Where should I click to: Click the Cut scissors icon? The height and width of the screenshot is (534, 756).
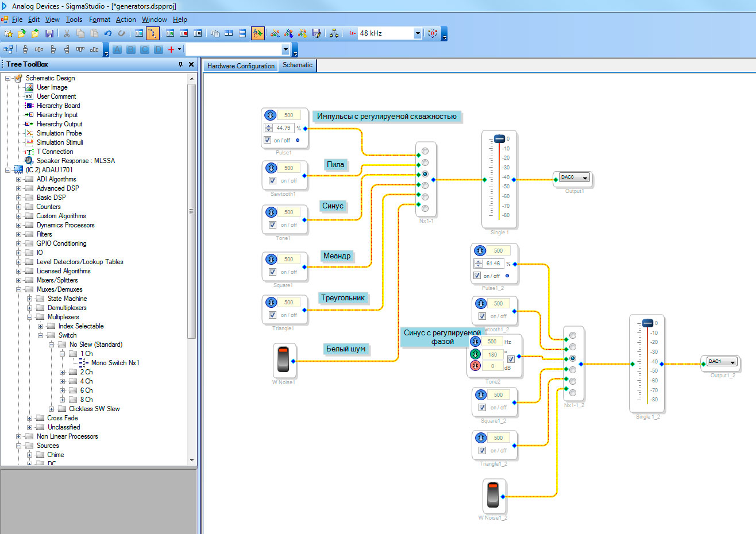point(67,33)
